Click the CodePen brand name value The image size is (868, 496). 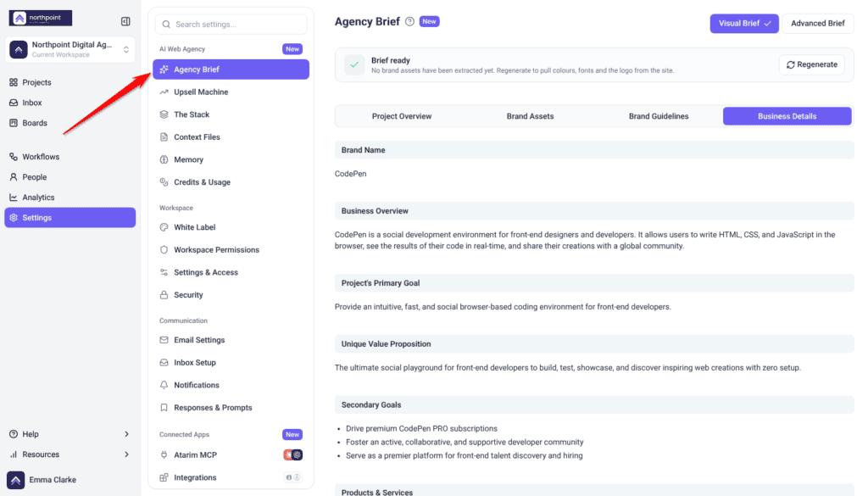pos(350,174)
